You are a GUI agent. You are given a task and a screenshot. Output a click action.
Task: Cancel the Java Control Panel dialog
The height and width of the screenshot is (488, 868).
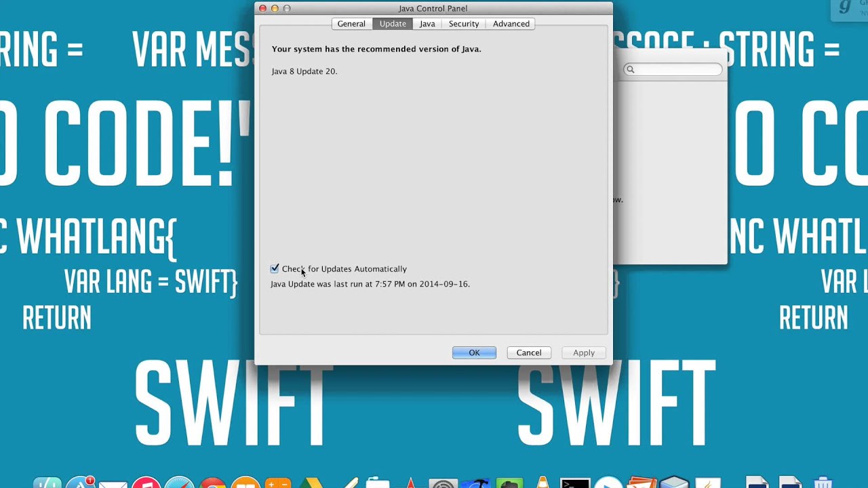tap(529, 352)
